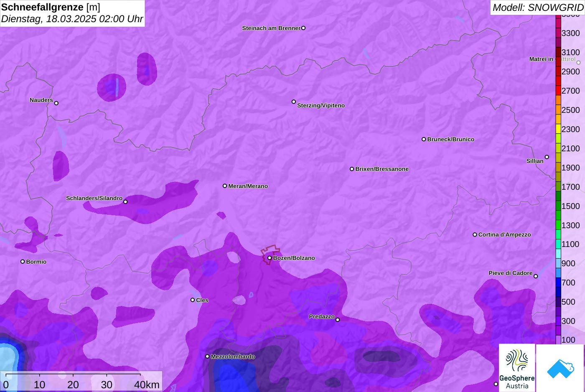Viewport: 585px width, 392px height.
Task: Click the Mezzolombardo label text
Action: [x=233, y=356]
